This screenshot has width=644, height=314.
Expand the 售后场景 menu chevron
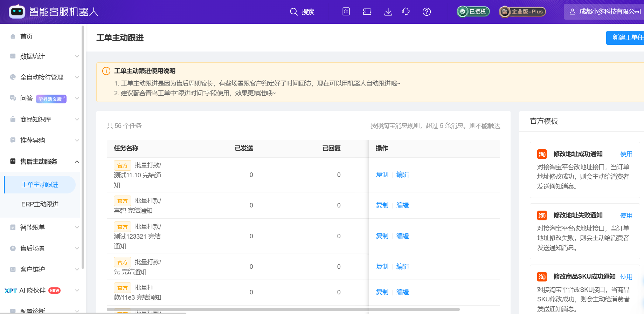77,248
